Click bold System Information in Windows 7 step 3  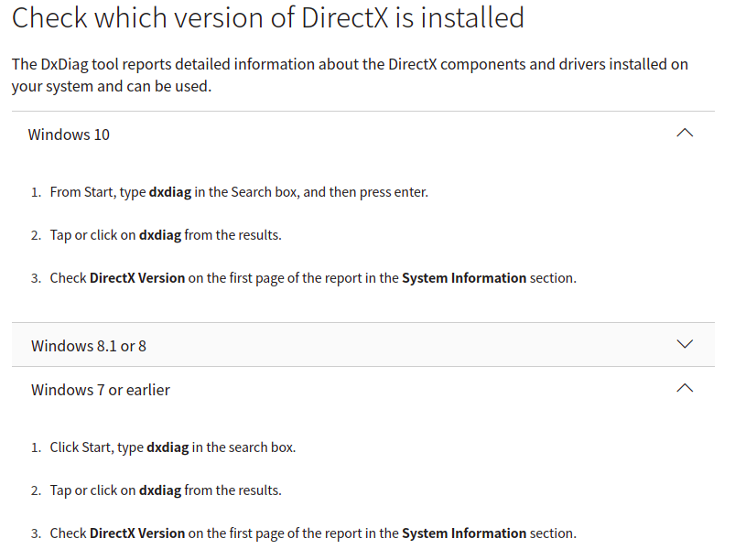click(464, 533)
